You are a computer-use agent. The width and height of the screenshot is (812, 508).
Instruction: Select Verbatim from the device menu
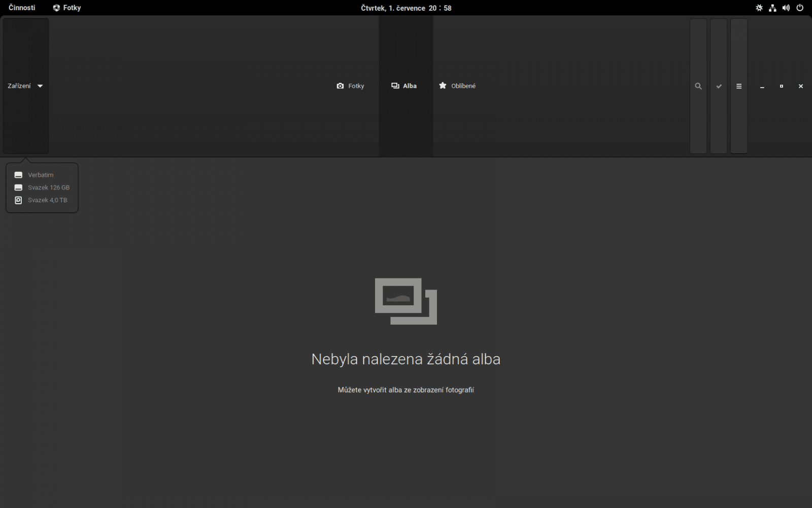coord(41,174)
